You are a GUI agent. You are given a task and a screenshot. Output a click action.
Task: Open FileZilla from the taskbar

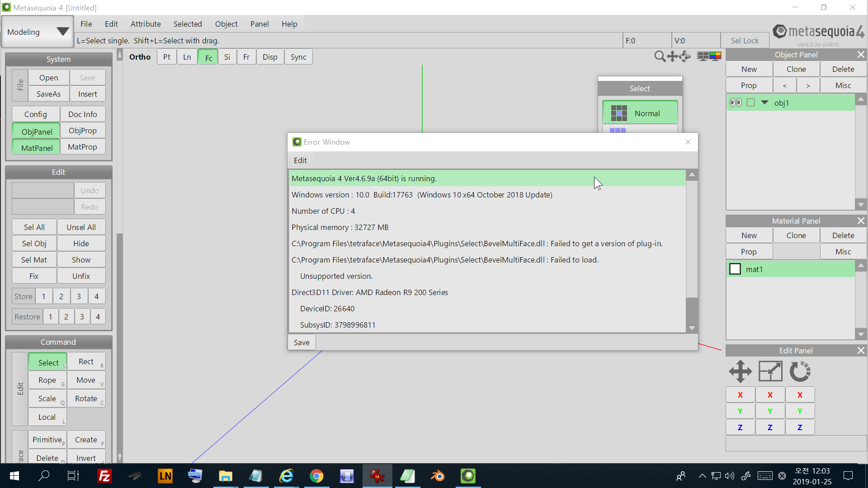104,476
